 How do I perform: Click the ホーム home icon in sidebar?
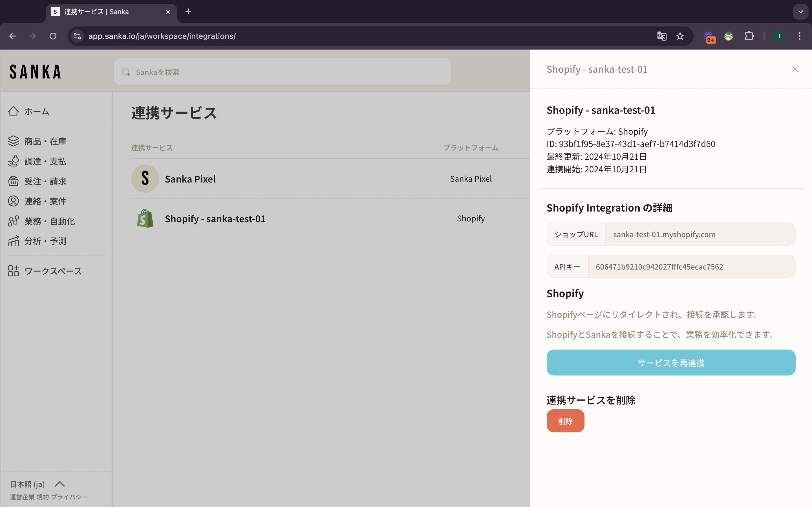14,111
